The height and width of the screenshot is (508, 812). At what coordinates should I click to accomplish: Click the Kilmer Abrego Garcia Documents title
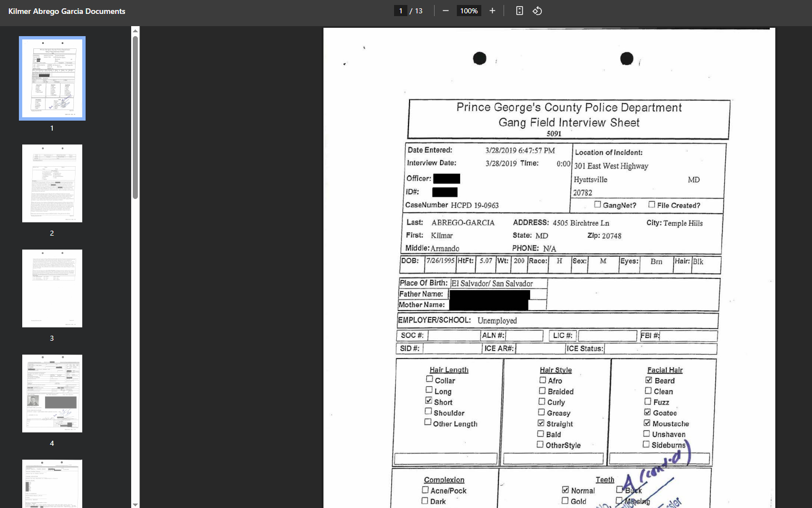67,11
